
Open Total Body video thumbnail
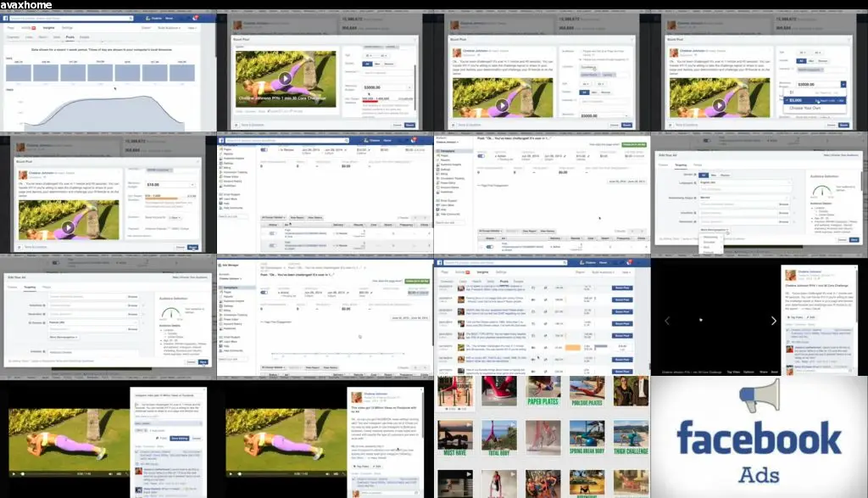tap(498, 438)
